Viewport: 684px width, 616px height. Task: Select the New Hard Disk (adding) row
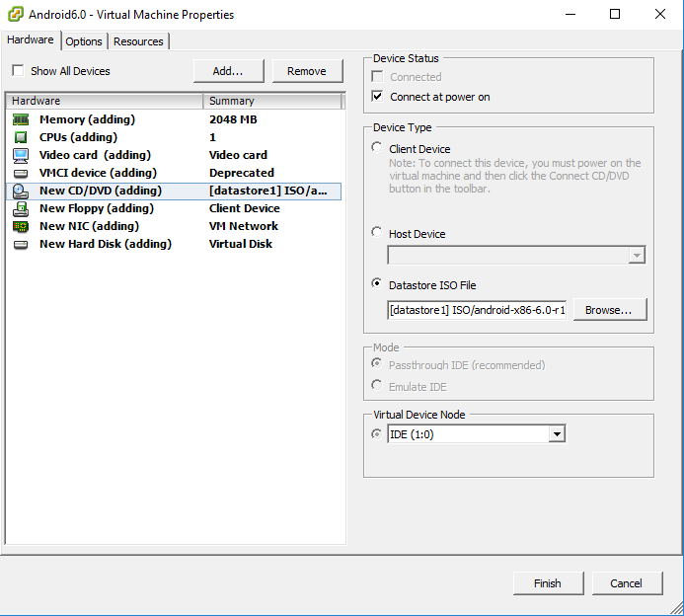coord(174,244)
